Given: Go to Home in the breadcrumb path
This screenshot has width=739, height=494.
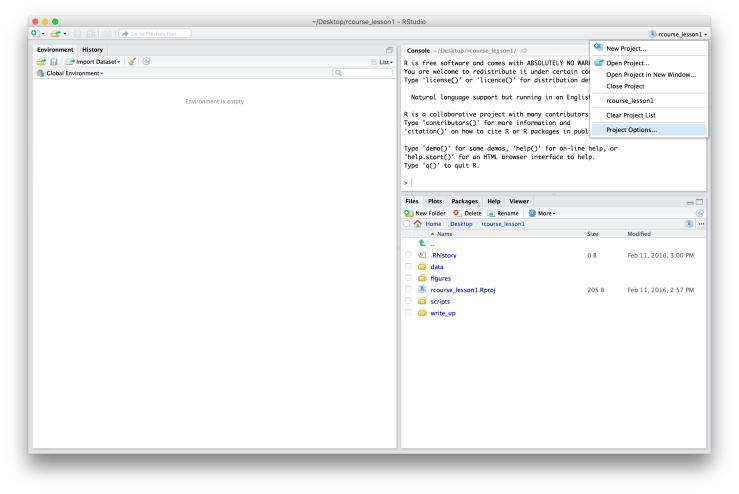Looking at the screenshot, I should pos(433,224).
